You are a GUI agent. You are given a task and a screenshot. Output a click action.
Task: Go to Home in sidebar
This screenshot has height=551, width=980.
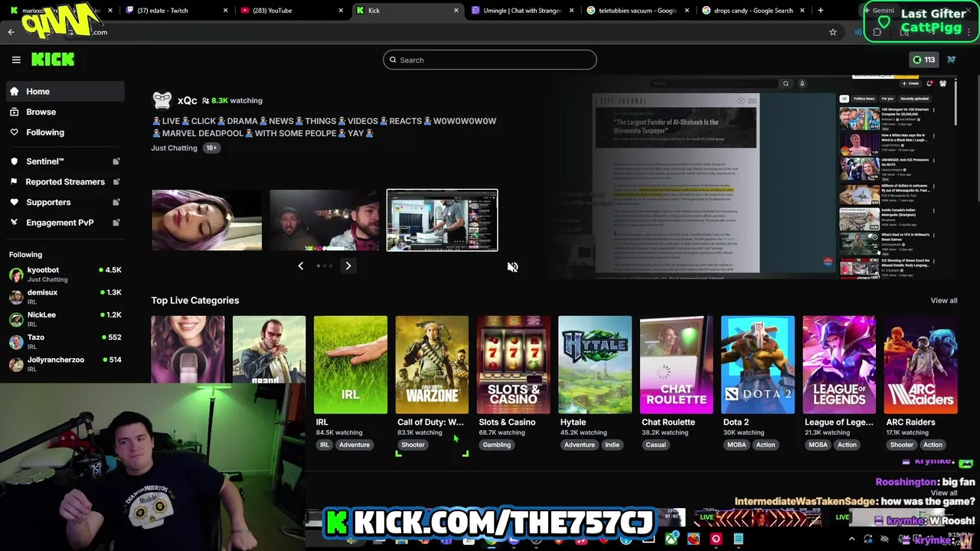click(x=65, y=91)
